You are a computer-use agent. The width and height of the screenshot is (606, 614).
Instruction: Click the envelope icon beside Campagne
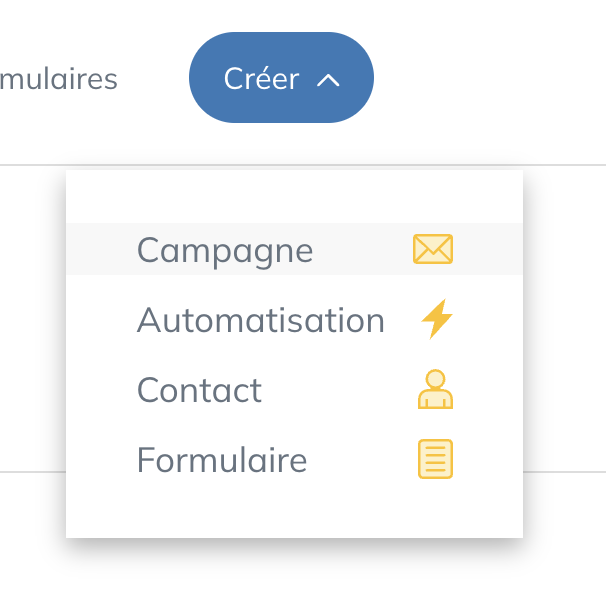[x=433, y=249]
